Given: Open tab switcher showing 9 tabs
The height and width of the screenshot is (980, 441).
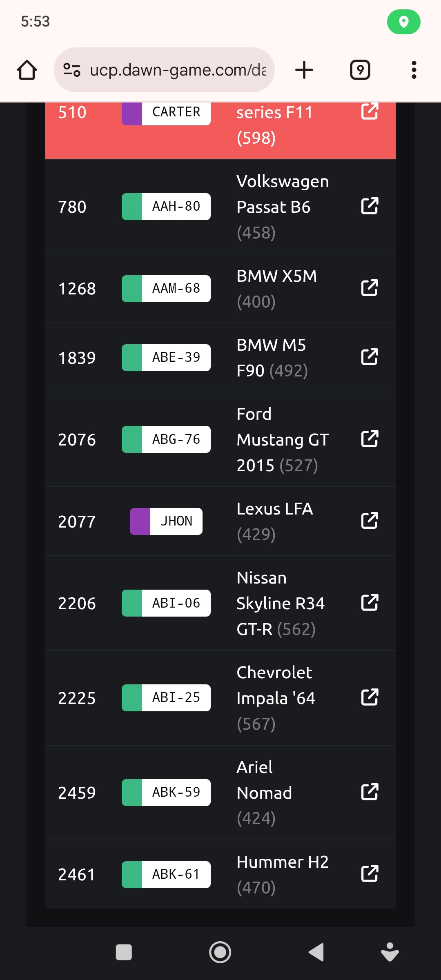Looking at the screenshot, I should 360,70.
